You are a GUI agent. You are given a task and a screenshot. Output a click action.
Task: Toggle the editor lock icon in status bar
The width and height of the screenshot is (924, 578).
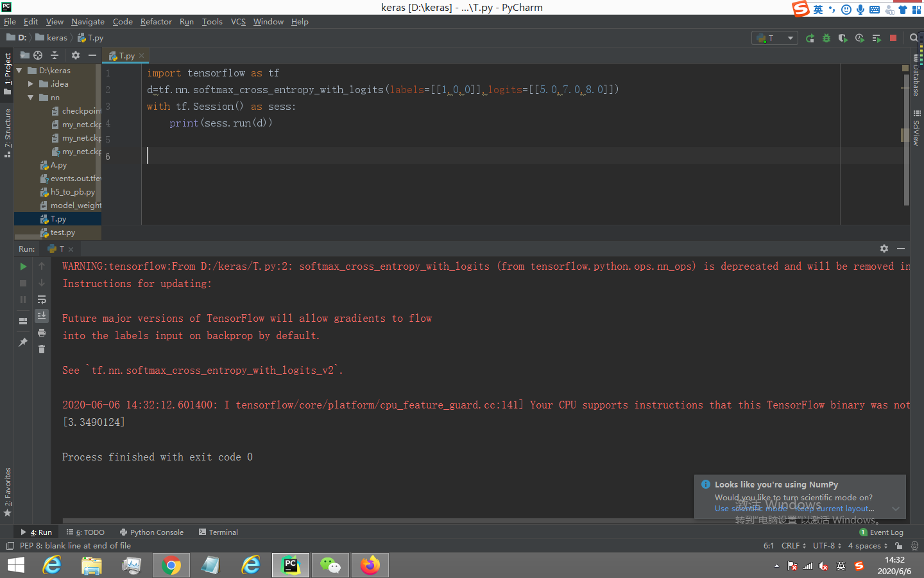tap(899, 545)
